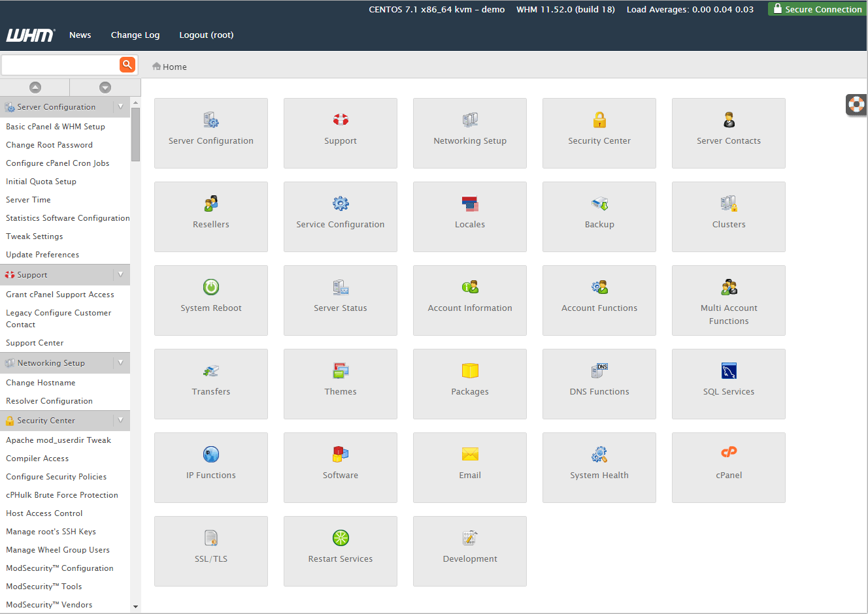The width and height of the screenshot is (868, 614).
Task: Click the sidebar scrollbar down arrow
Action: [135, 607]
